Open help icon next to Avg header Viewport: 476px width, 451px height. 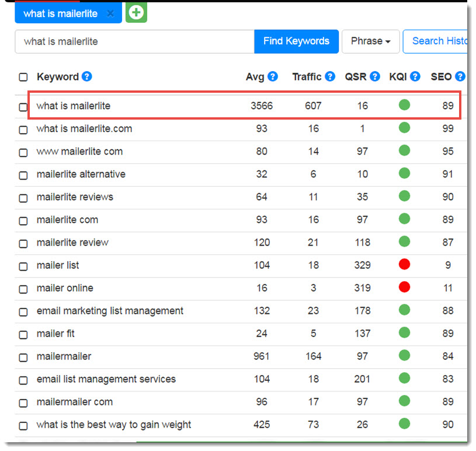273,76
